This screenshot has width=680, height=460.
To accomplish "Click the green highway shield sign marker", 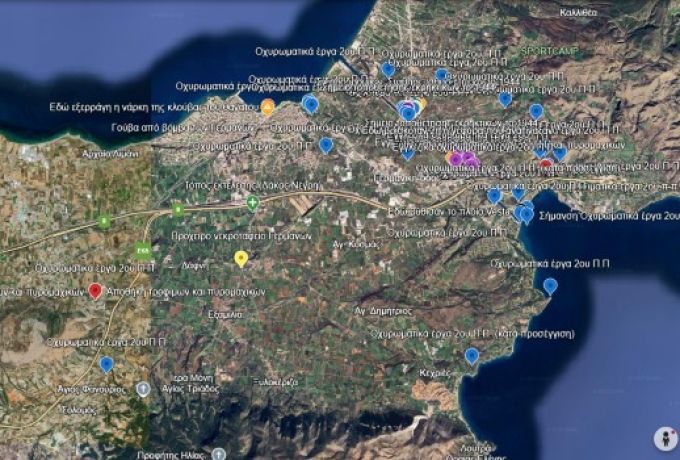I will 142,251.
